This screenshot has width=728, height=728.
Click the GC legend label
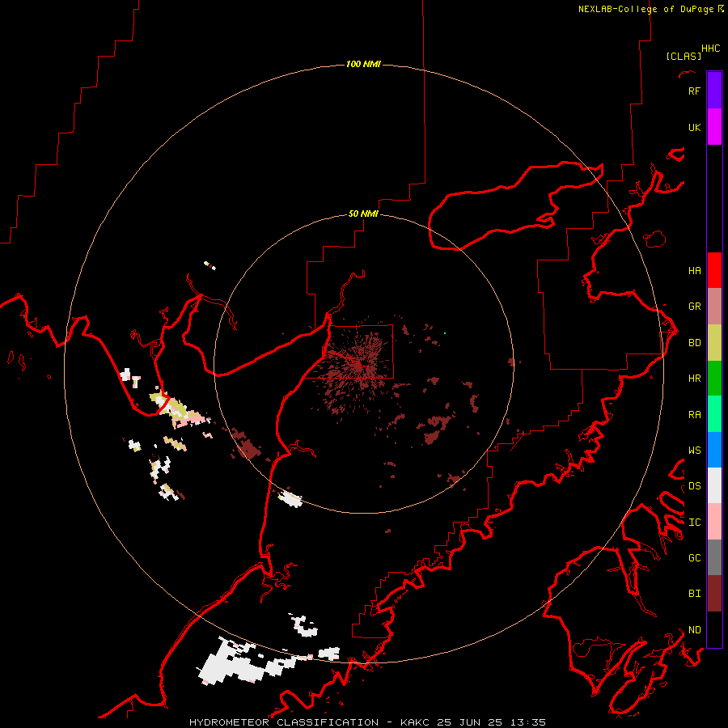pos(694,558)
